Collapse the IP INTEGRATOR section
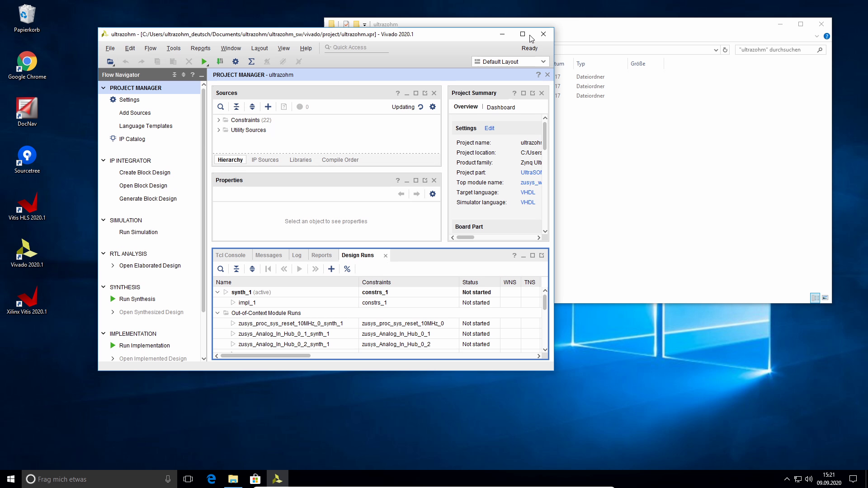868x488 pixels. [x=104, y=160]
